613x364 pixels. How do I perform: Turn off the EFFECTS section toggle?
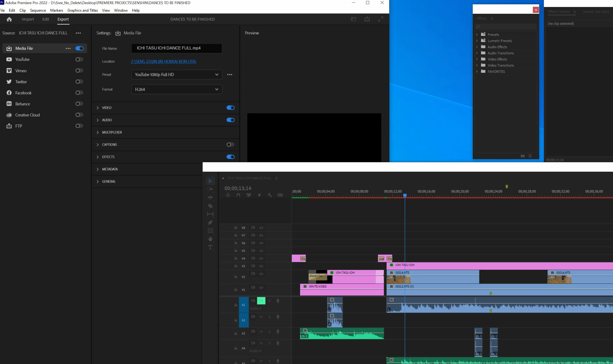[230, 157]
